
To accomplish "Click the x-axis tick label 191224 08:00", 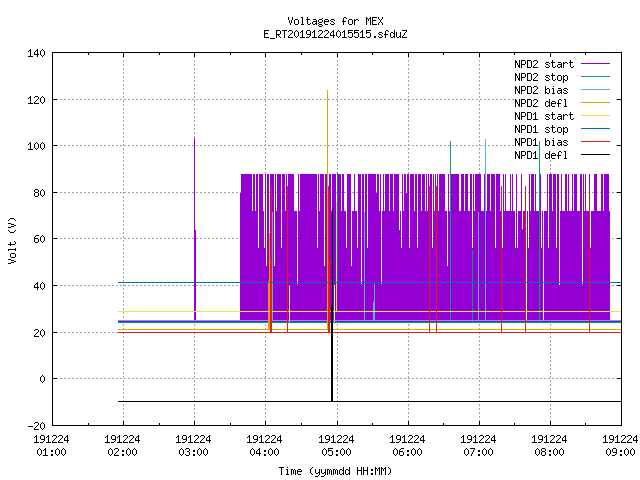I will pos(549,446).
